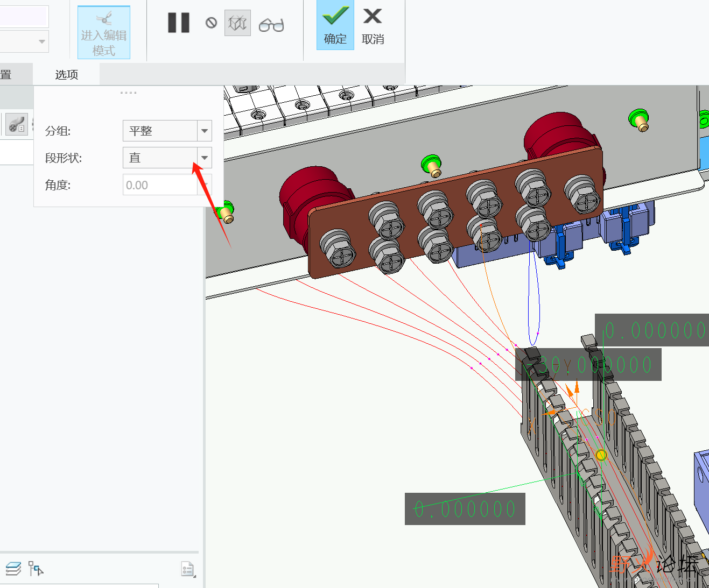Viewport: 709px width, 588px height.
Task: Open the layers icon at the bottom left
Action: pyautogui.click(x=13, y=569)
